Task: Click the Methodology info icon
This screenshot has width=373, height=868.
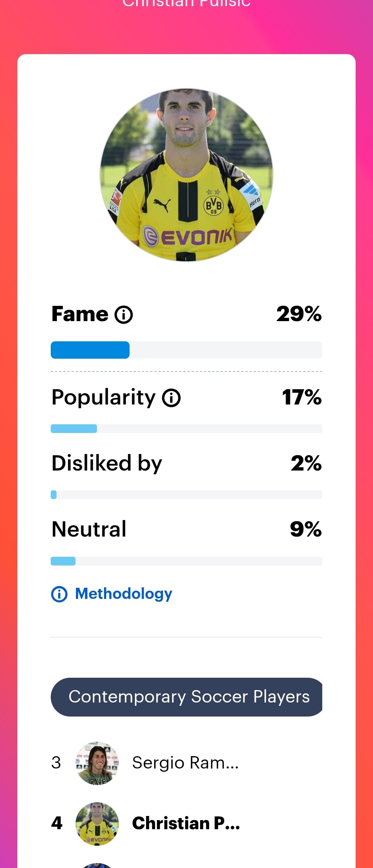Action: click(59, 594)
